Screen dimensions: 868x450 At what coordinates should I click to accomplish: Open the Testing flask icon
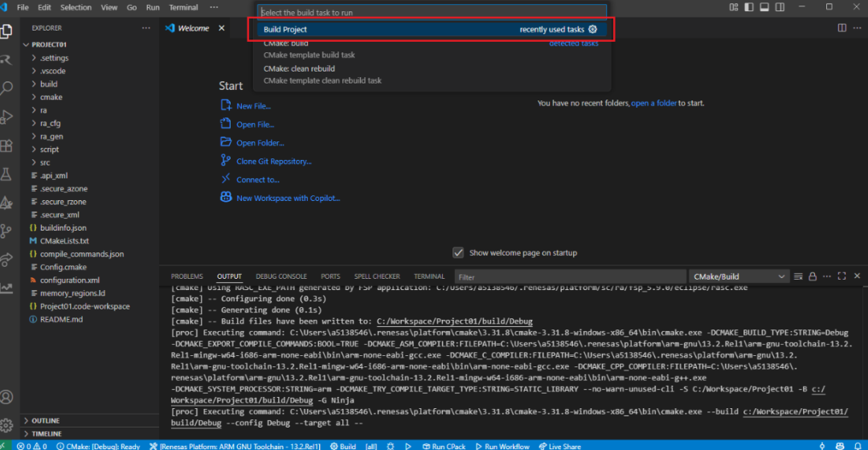tap(7, 174)
